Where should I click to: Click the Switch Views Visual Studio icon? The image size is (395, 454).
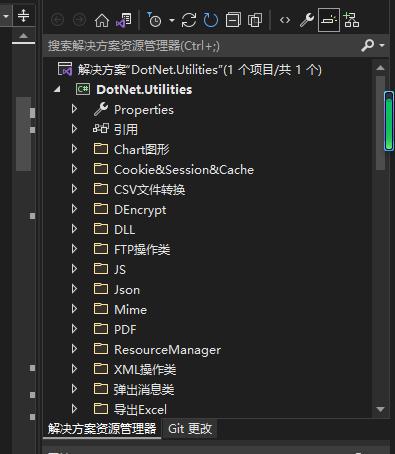124,21
